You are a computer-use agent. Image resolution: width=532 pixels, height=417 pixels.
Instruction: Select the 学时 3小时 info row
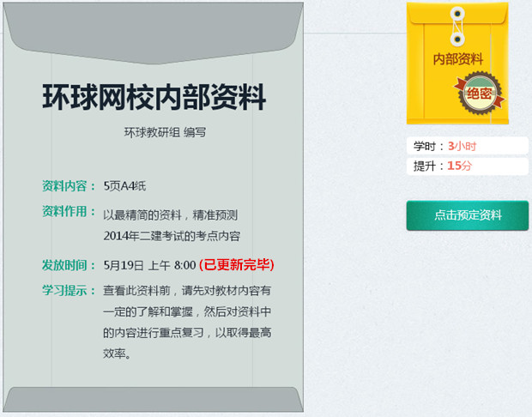[x=467, y=146]
